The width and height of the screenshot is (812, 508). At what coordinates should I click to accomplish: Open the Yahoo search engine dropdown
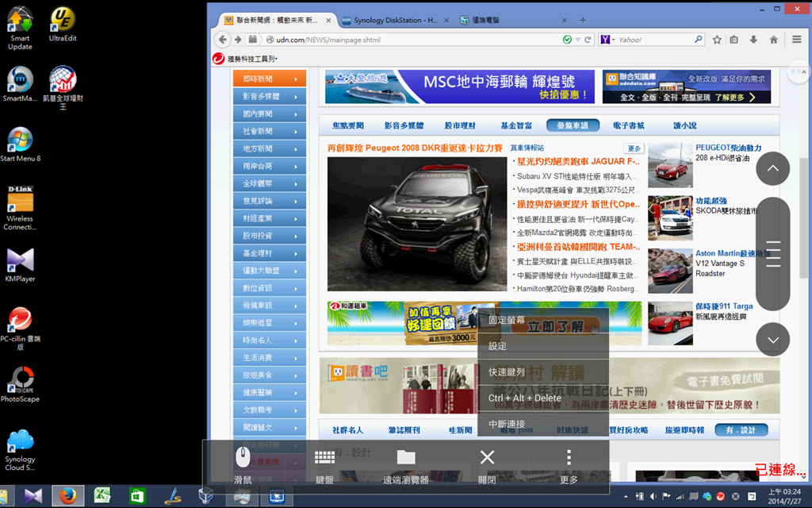click(607, 40)
